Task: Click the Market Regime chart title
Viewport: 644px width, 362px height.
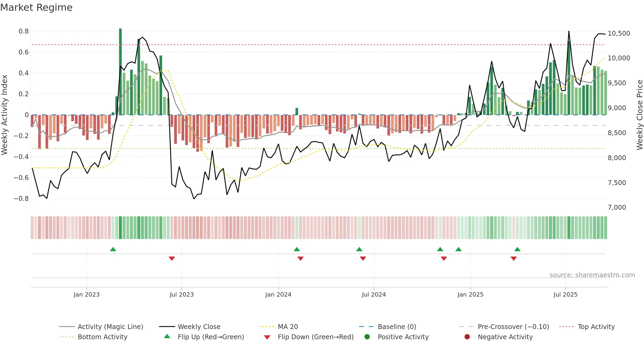Action: click(x=36, y=8)
